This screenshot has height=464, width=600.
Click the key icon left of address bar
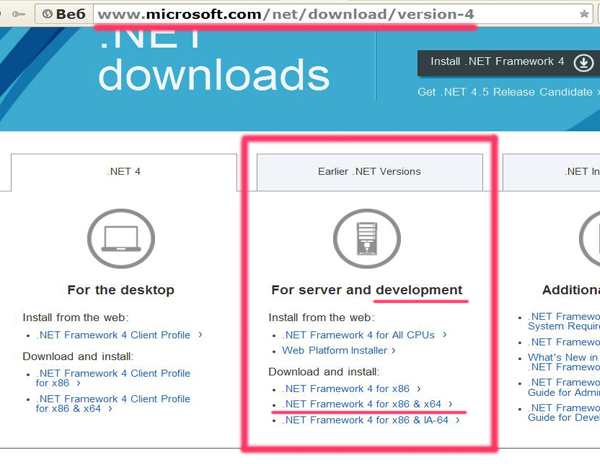(18, 15)
